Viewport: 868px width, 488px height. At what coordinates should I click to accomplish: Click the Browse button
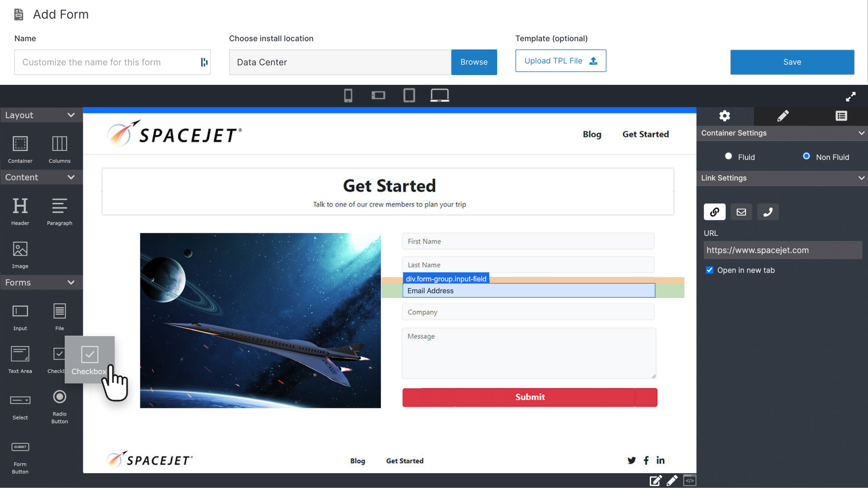[474, 62]
